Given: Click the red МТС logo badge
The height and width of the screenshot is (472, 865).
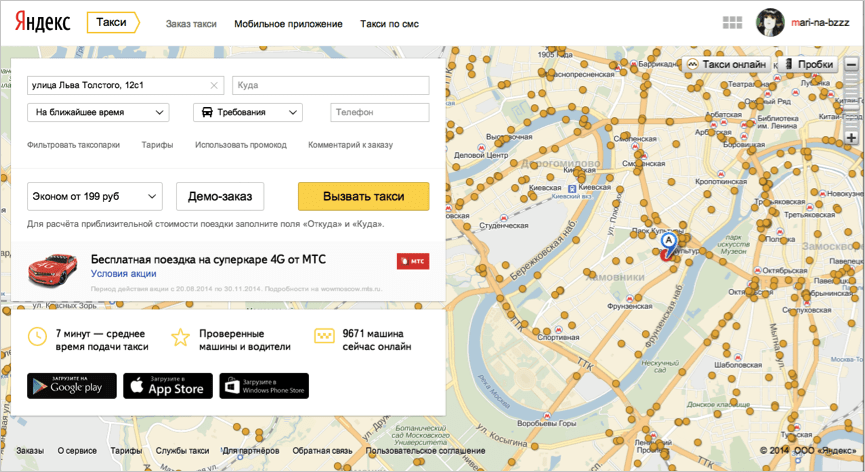Looking at the screenshot, I should pyautogui.click(x=413, y=261).
